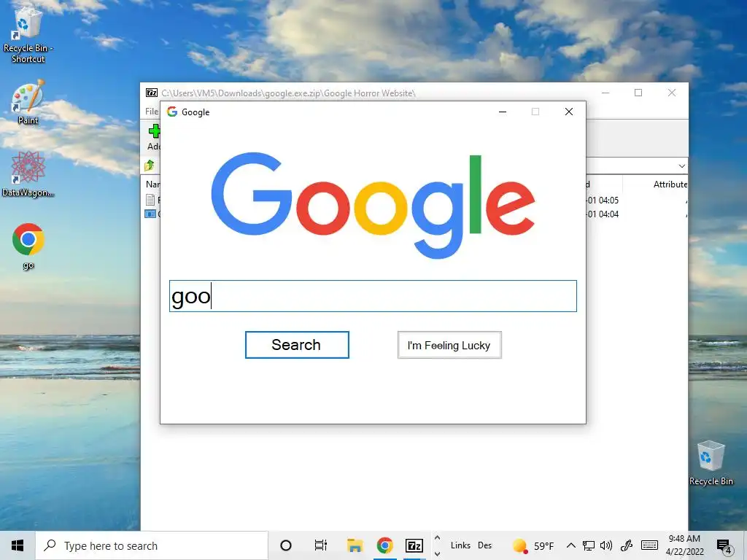
Task: Switch to Chrome on the taskbar
Action: tap(384, 545)
